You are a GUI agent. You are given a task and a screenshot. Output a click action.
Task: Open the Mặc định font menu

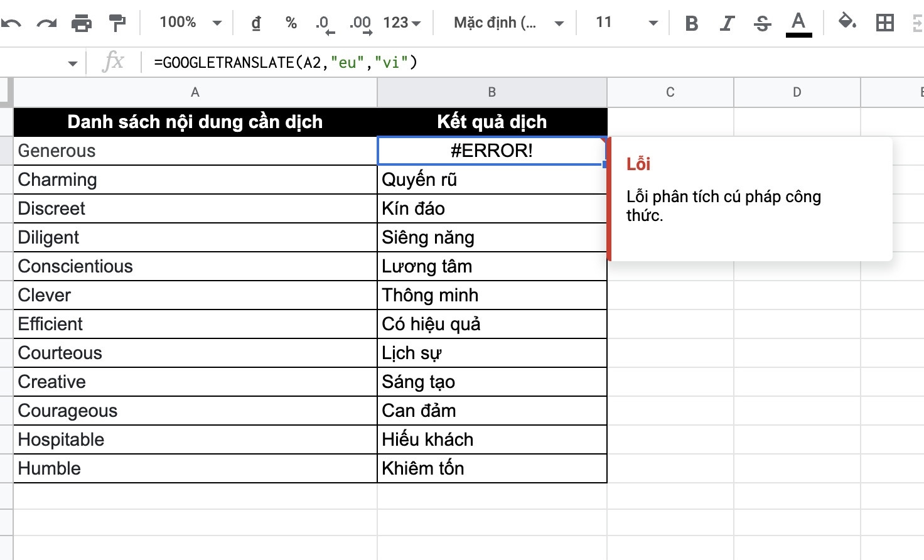[x=505, y=23]
